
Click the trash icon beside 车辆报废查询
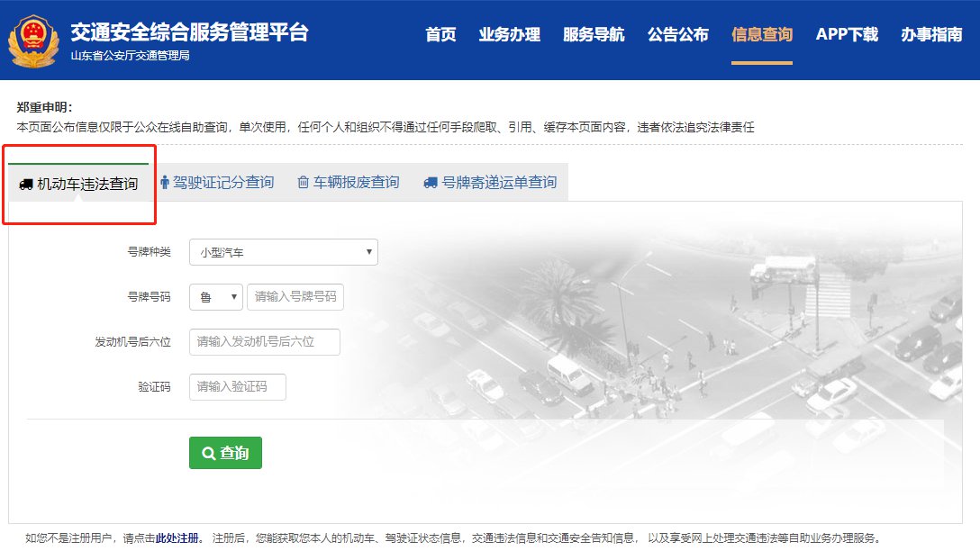304,183
